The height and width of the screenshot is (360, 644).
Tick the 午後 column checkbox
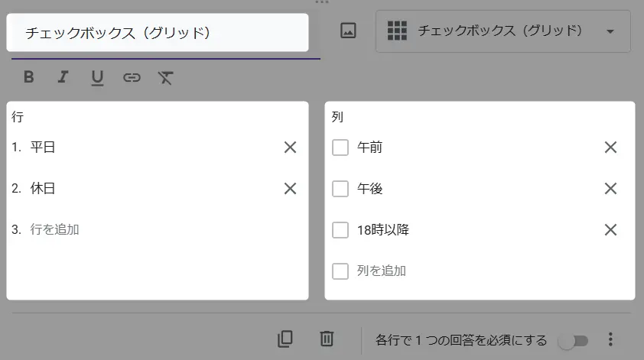click(x=340, y=189)
